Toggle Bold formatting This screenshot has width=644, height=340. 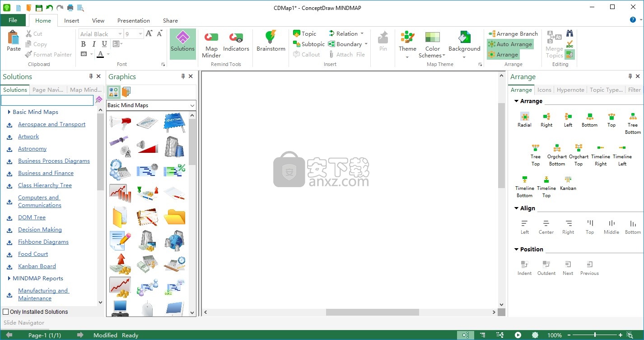pyautogui.click(x=83, y=44)
